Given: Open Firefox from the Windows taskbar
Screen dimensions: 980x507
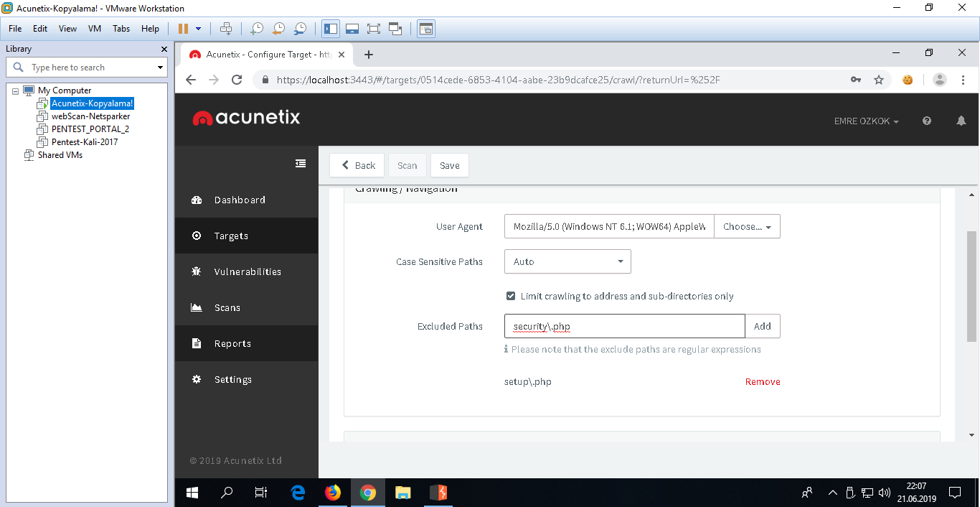Looking at the screenshot, I should pyautogui.click(x=332, y=493).
